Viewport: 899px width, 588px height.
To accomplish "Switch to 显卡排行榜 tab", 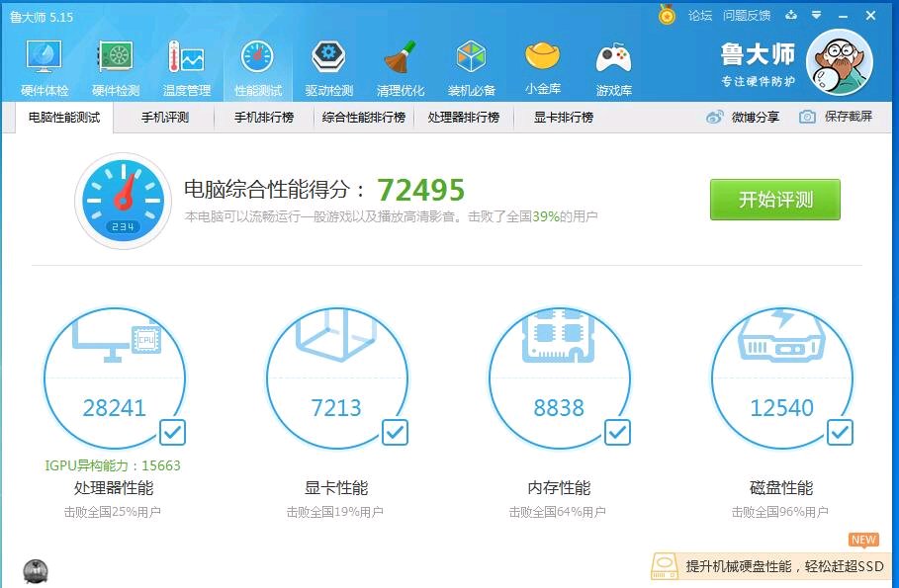I will tap(564, 118).
